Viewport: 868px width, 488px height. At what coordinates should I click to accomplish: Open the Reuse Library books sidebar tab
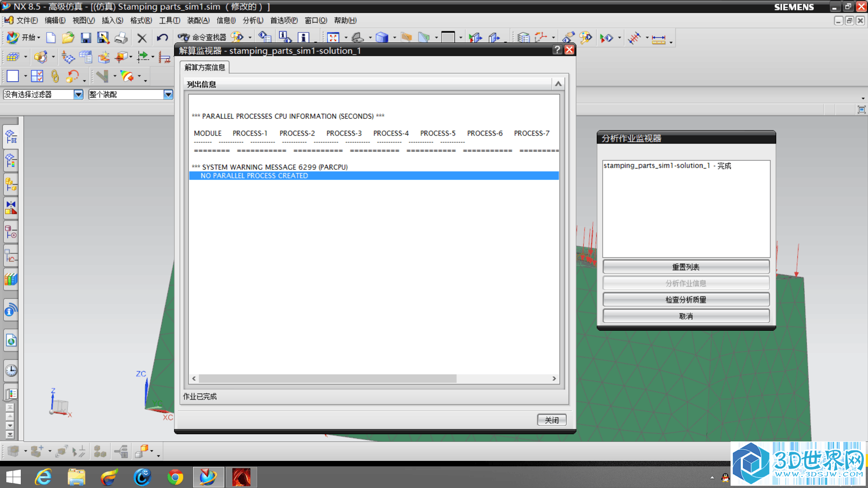pos(11,280)
